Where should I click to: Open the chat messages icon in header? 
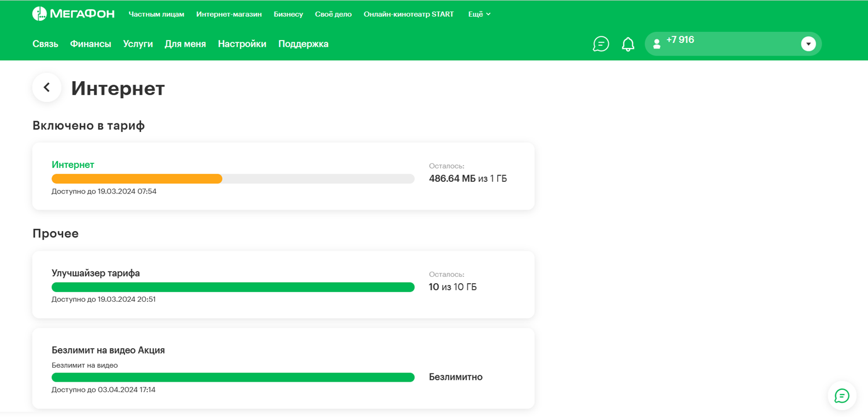click(x=601, y=44)
